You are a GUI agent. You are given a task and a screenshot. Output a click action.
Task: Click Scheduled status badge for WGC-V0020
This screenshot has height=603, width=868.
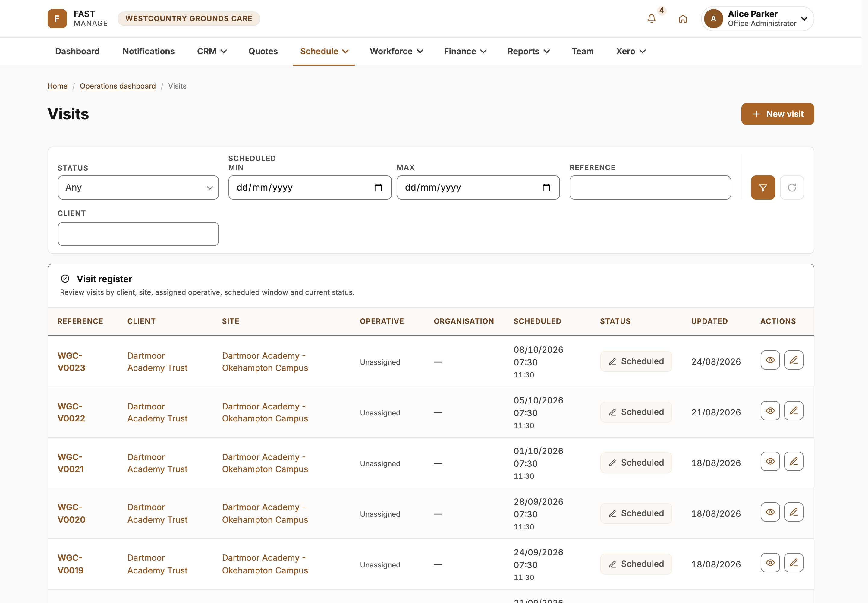pyautogui.click(x=636, y=513)
